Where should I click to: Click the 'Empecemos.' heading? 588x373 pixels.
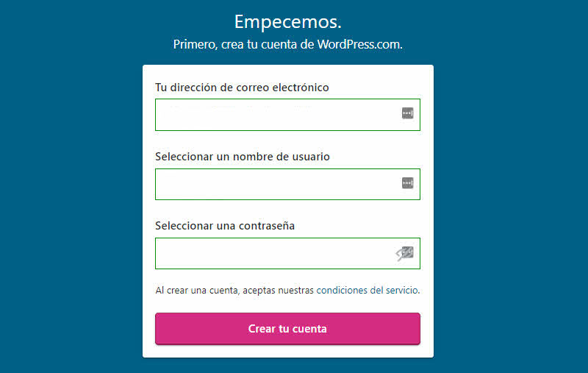(x=287, y=21)
